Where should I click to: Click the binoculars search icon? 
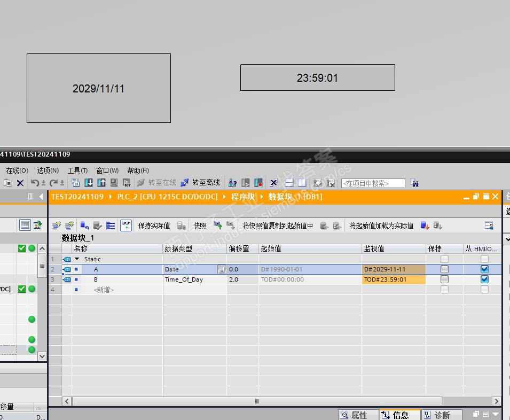(414, 183)
